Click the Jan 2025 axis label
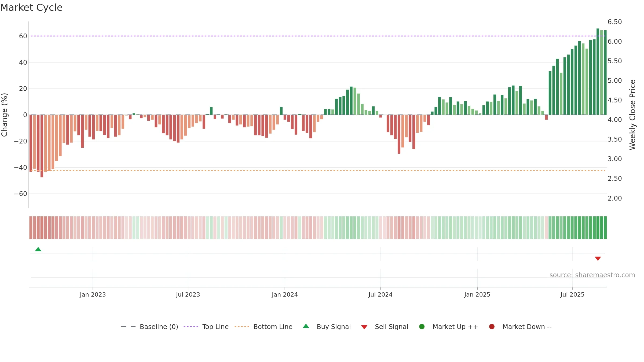The image size is (644, 362). pyautogui.click(x=477, y=294)
